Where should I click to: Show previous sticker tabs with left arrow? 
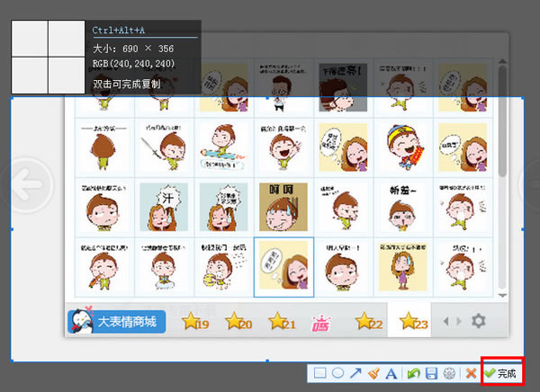click(x=446, y=321)
